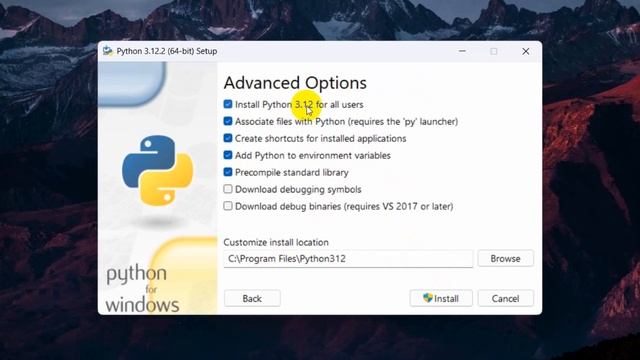Image resolution: width=640 pixels, height=360 pixels.
Task: Click the Customize install location label
Action: [276, 242]
